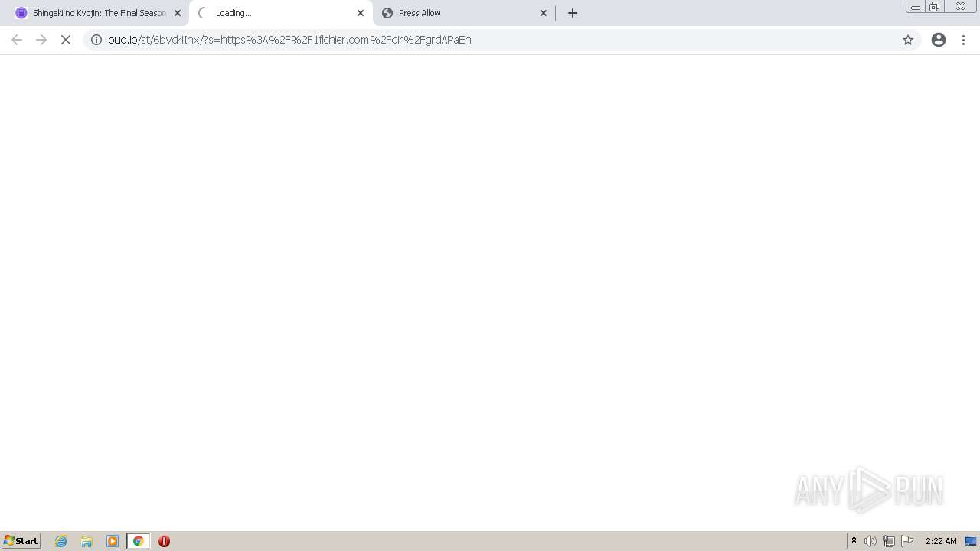Open network status tray icon
This screenshot has height=551, width=980.
coord(889,541)
